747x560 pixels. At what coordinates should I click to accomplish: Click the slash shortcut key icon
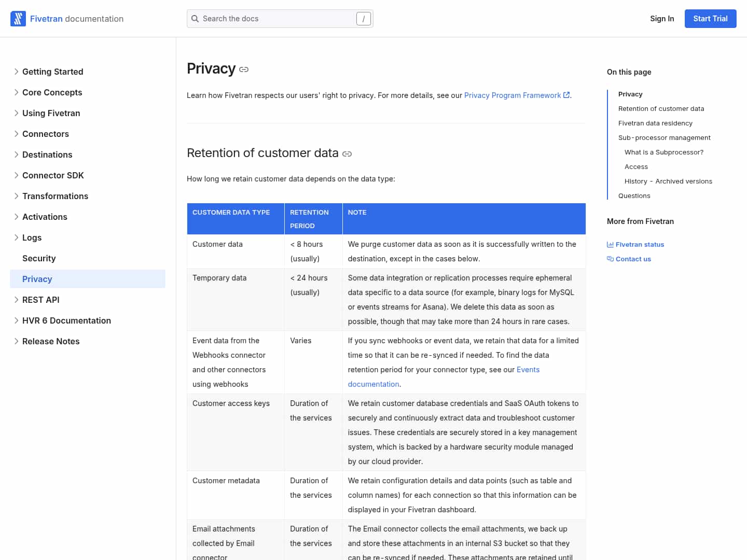[363, 19]
